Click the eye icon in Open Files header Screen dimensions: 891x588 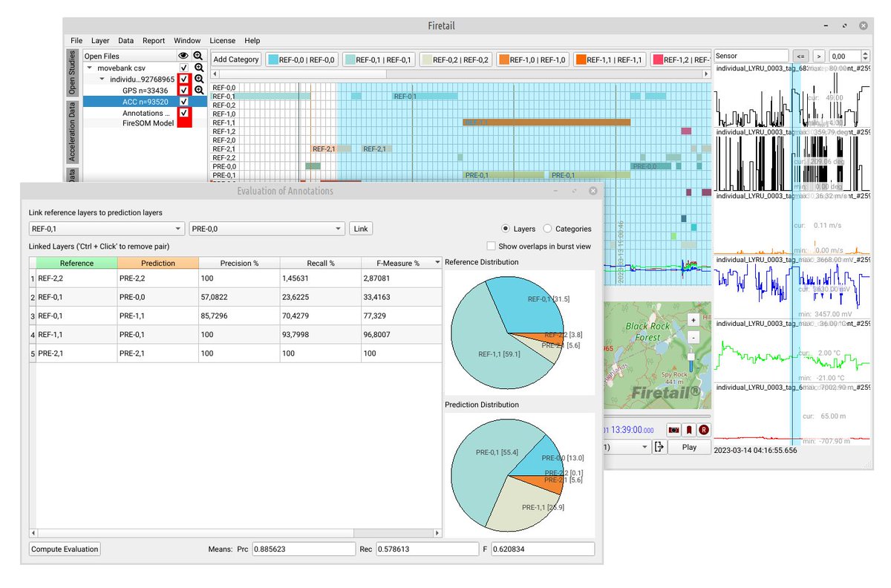click(x=183, y=56)
